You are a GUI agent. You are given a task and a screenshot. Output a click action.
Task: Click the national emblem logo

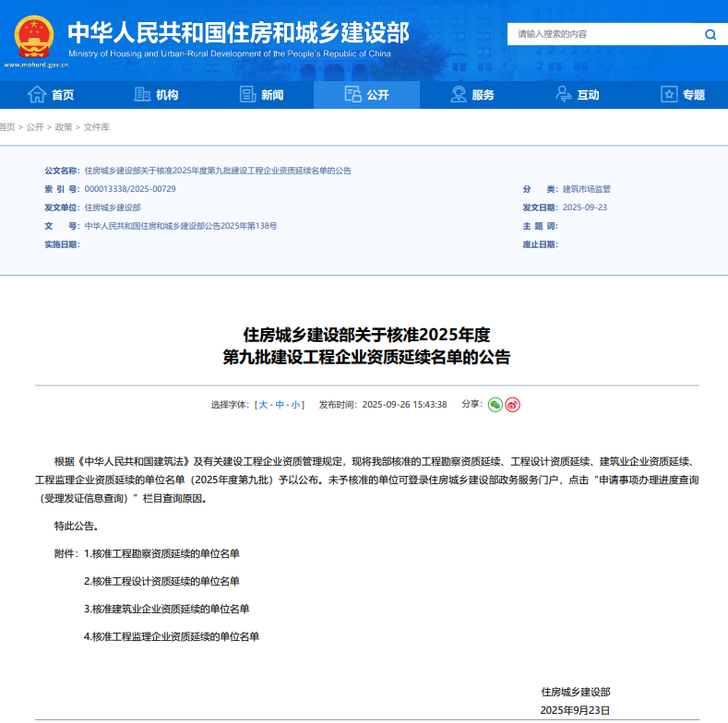[x=33, y=36]
